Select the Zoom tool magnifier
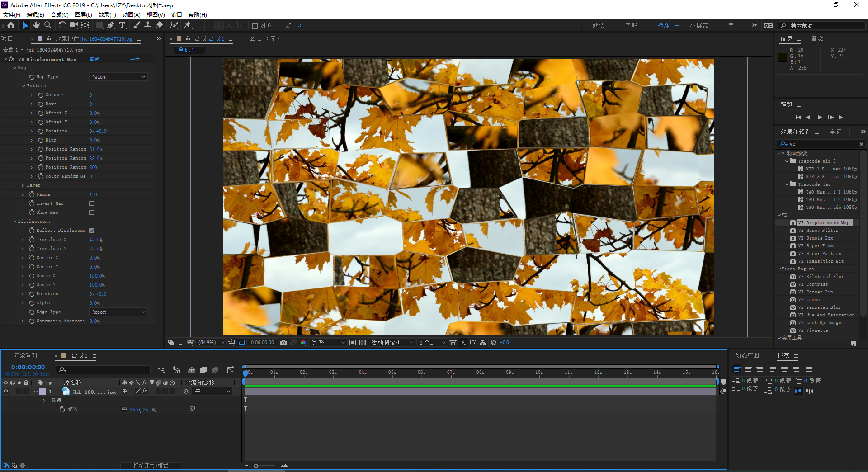Viewport: 868px width, 472px height. 48,25
